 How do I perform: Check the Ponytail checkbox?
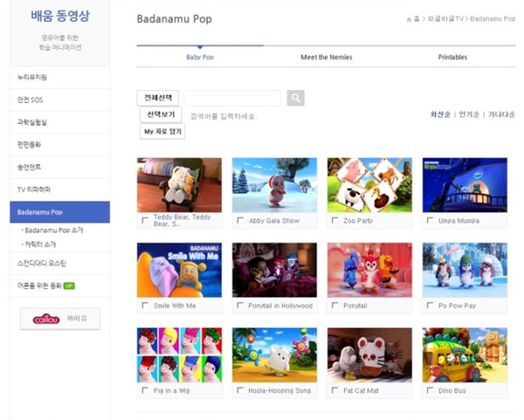(334, 305)
